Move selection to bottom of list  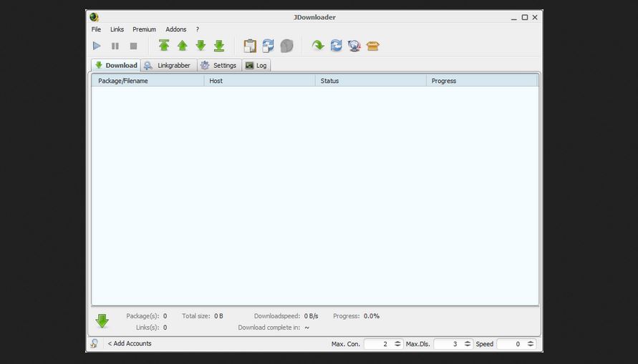(x=219, y=46)
